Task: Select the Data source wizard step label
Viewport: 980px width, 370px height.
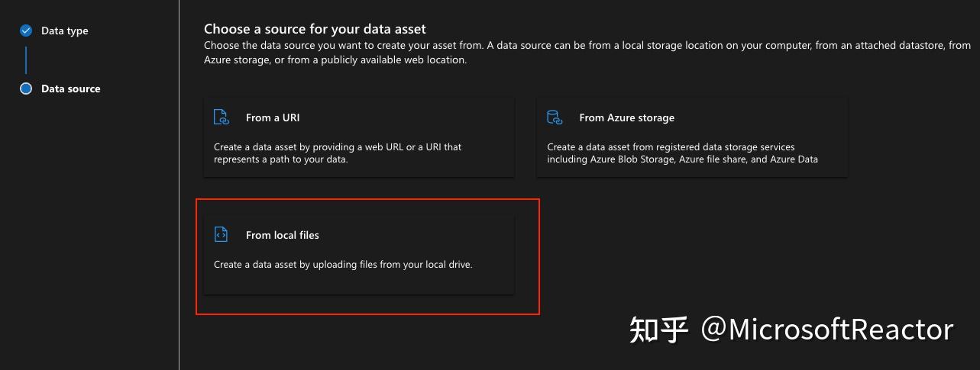Action: pos(71,88)
